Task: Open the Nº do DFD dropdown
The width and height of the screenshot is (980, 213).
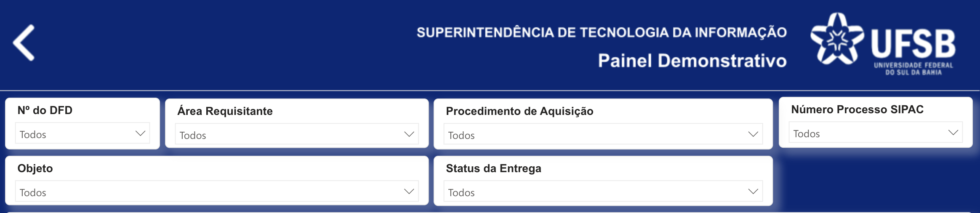Action: point(76,134)
